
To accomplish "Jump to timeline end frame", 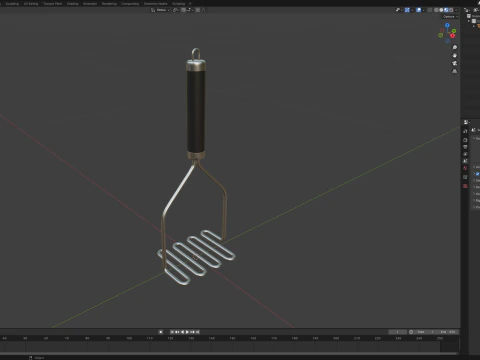I will 197,332.
